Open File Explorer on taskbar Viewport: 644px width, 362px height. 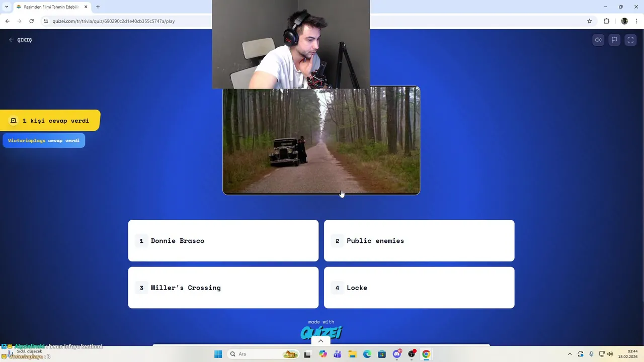(x=352, y=354)
